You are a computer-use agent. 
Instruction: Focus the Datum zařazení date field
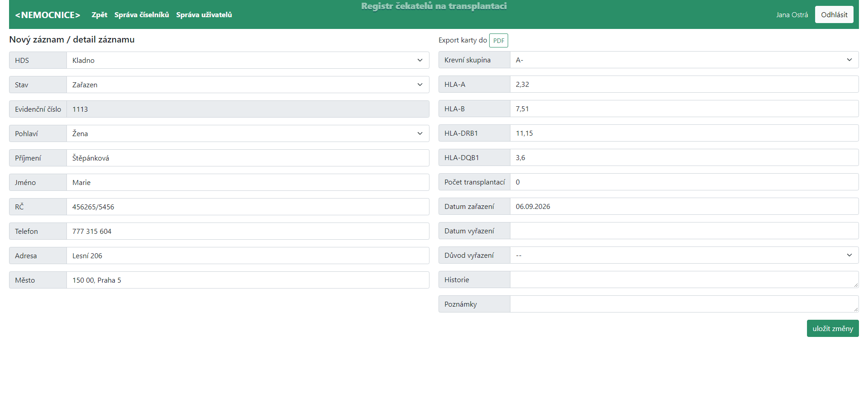(684, 206)
